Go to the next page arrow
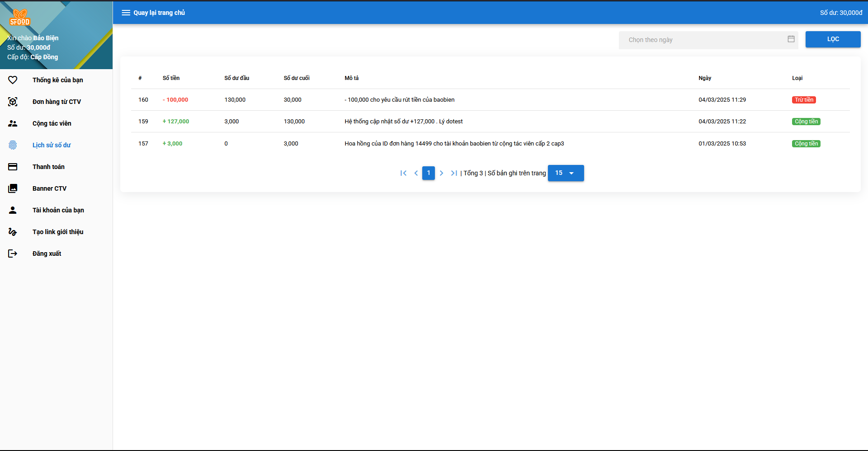The height and width of the screenshot is (451, 868). tap(441, 173)
